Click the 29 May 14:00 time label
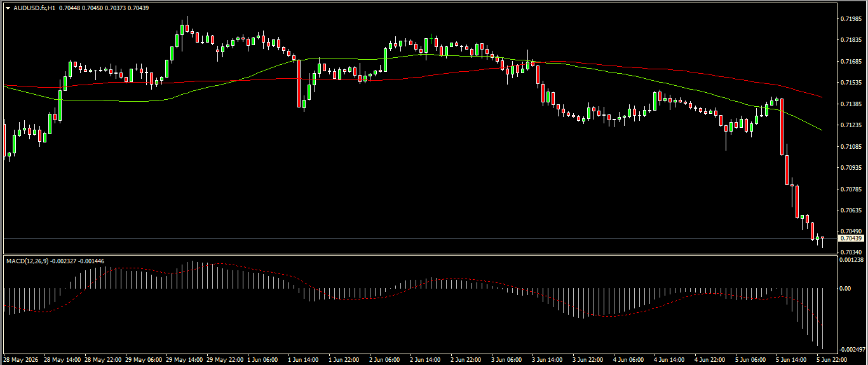Screen dimensions: 868x365 point(184,360)
